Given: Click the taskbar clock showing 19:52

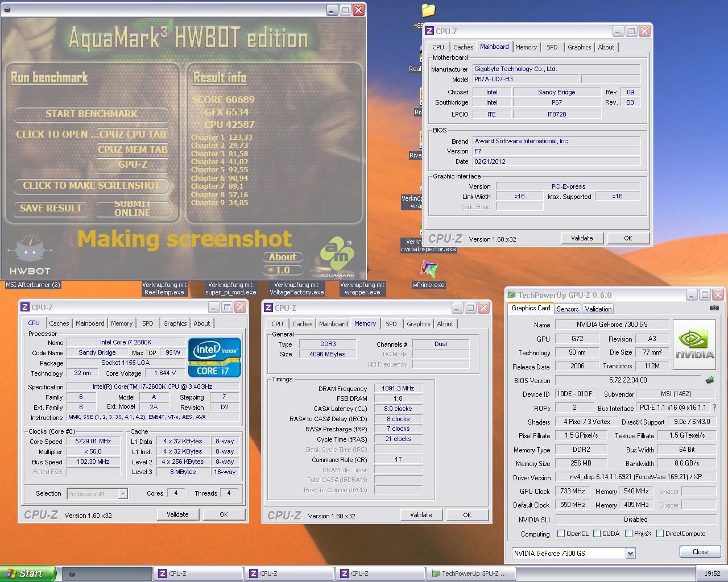Looking at the screenshot, I should (x=712, y=573).
